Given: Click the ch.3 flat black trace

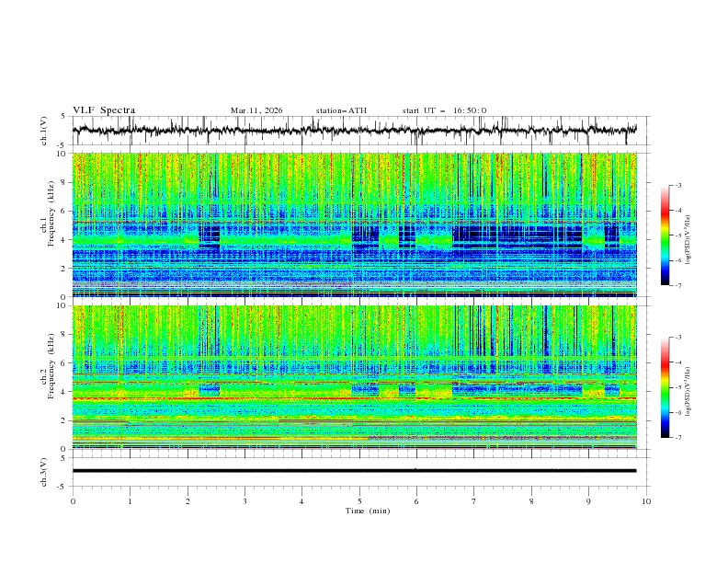Looking at the screenshot, I should click(x=355, y=471).
